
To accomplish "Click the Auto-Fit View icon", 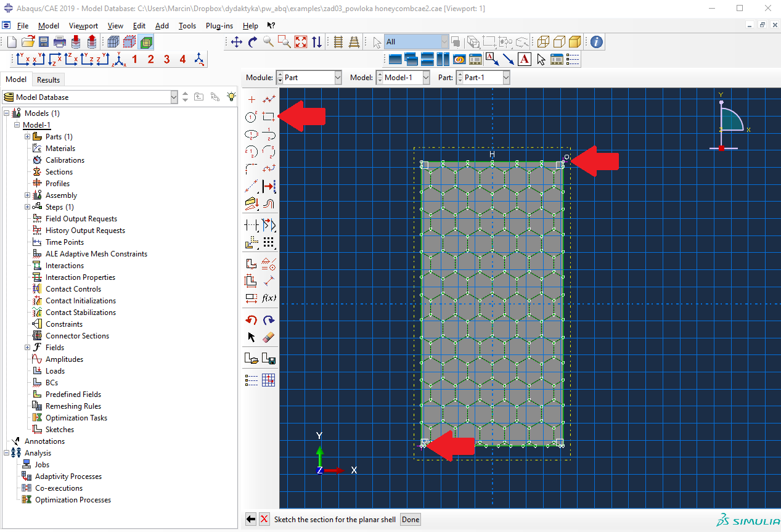I will [301, 42].
